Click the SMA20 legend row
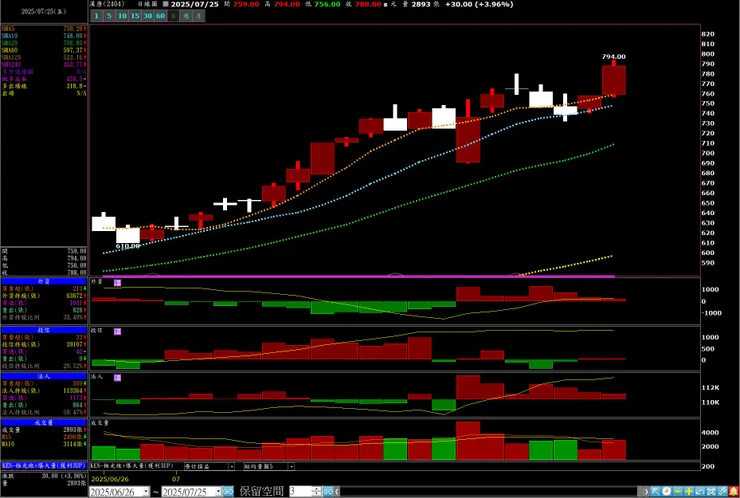 click(x=43, y=43)
